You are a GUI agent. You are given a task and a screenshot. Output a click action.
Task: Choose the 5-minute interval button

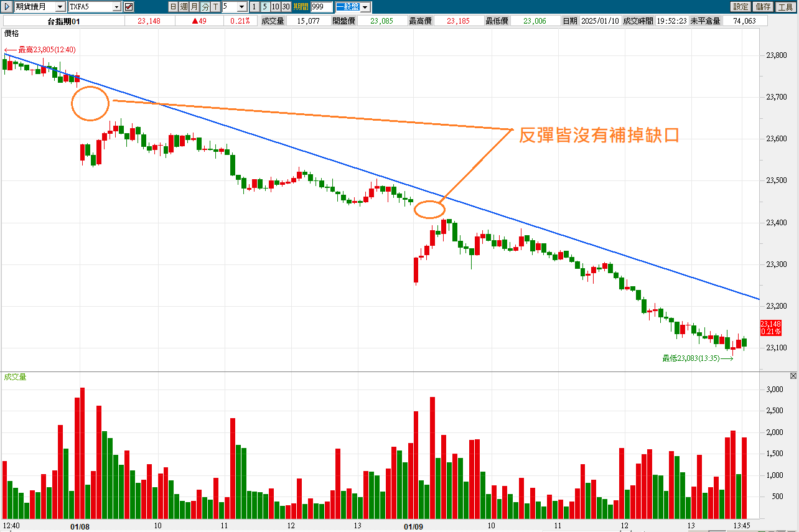pyautogui.click(x=265, y=7)
